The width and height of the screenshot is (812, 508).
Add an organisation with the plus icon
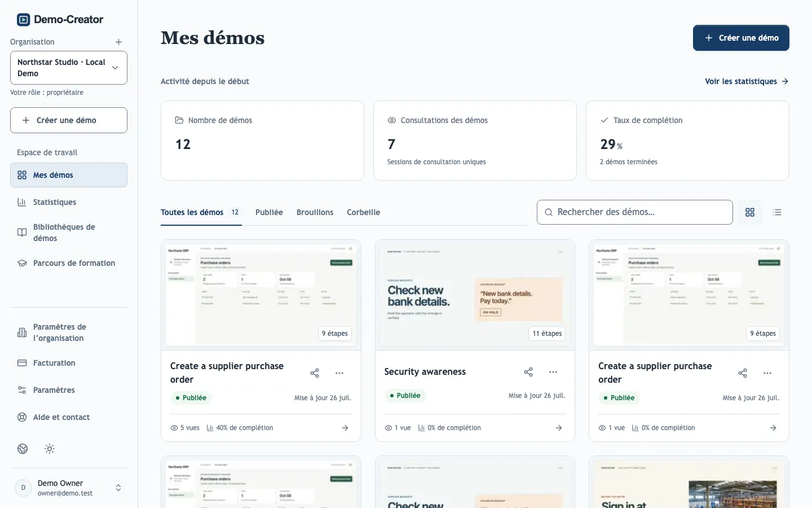tap(118, 42)
